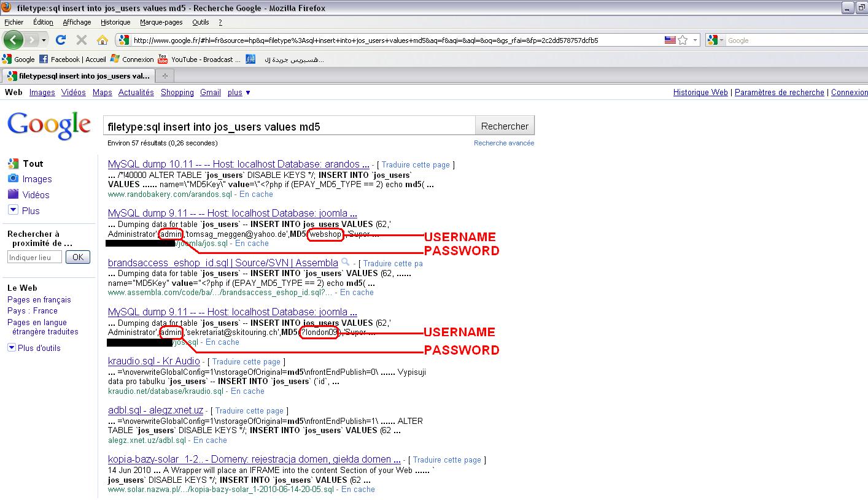
Task: Reload the current page
Action: click(60, 40)
